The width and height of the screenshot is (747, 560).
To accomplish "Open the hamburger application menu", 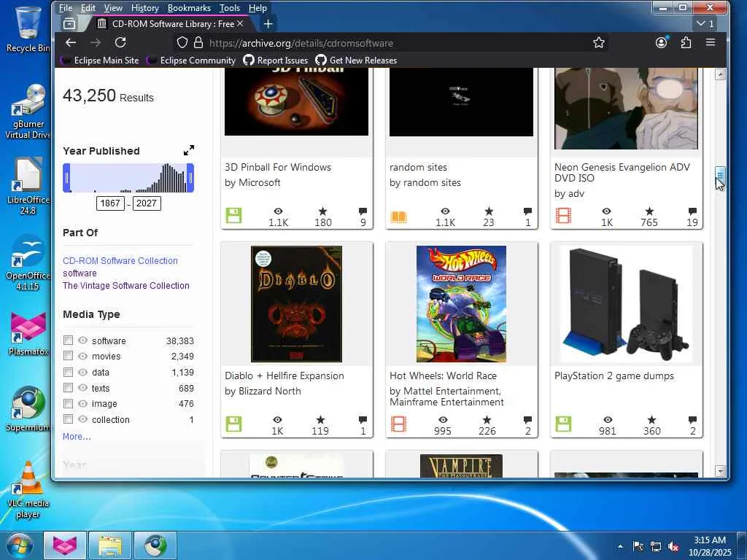I will [x=711, y=42].
